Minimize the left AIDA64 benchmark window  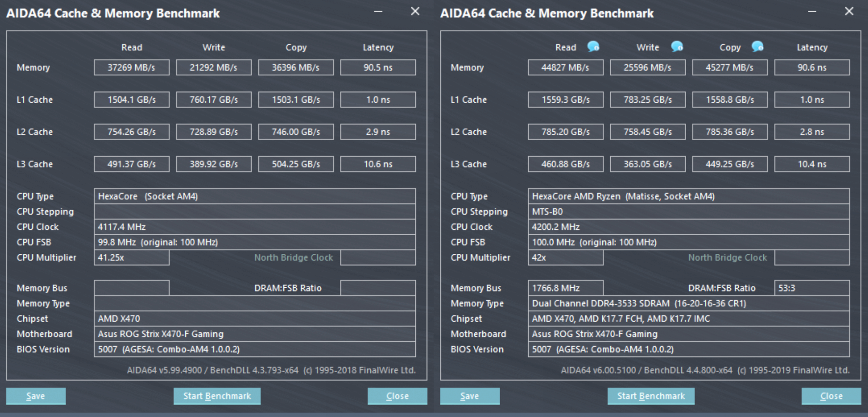click(378, 12)
